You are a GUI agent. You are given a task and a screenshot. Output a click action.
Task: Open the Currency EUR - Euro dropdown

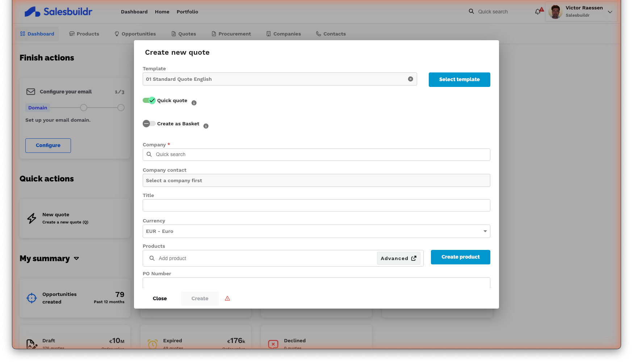coord(316,231)
